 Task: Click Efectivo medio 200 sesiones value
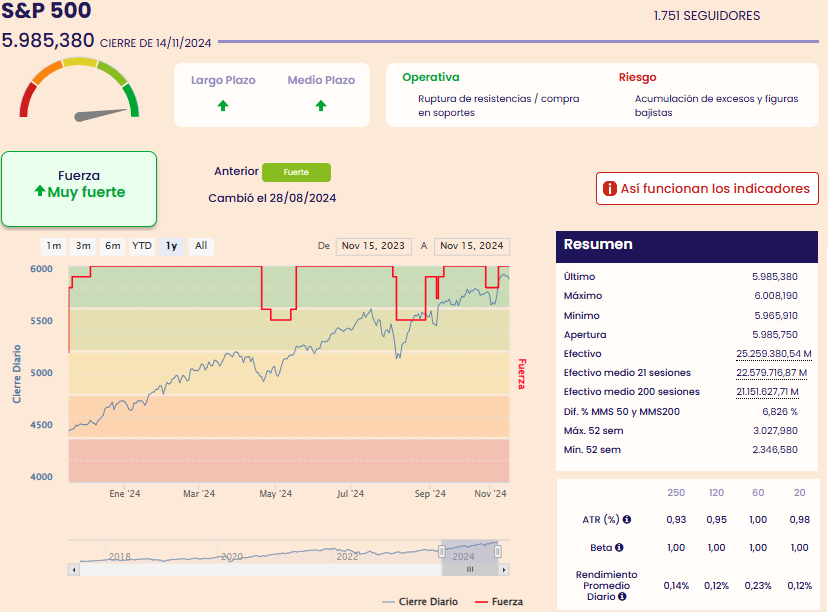click(x=767, y=392)
